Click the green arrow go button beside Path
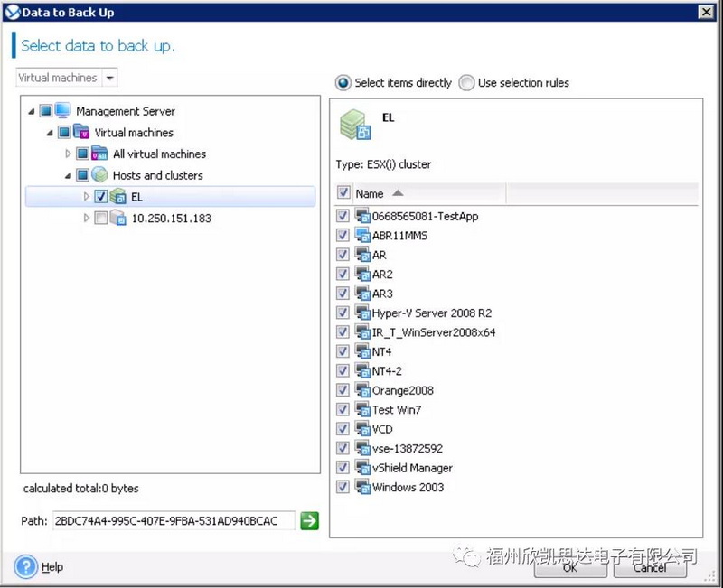 pyautogui.click(x=310, y=521)
